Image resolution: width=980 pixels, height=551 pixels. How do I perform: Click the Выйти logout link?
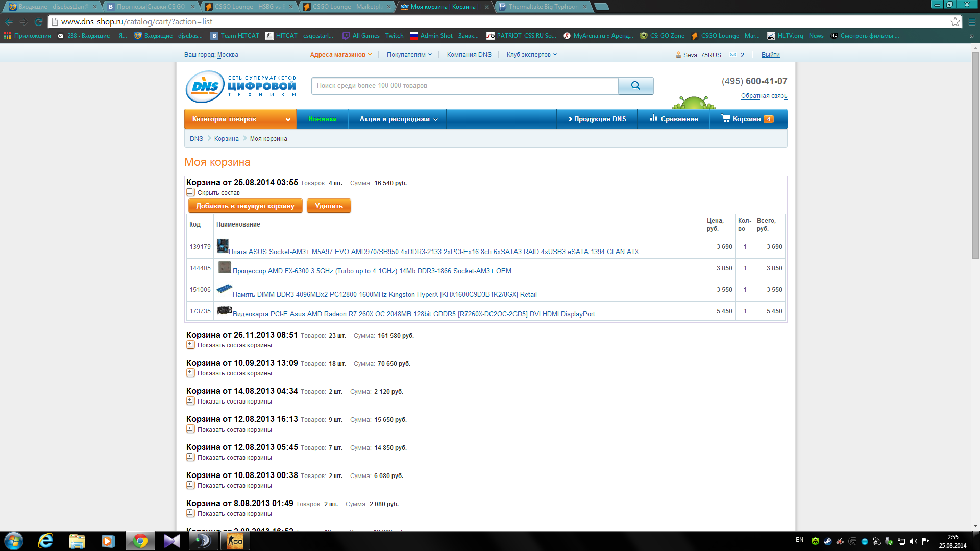(x=770, y=55)
